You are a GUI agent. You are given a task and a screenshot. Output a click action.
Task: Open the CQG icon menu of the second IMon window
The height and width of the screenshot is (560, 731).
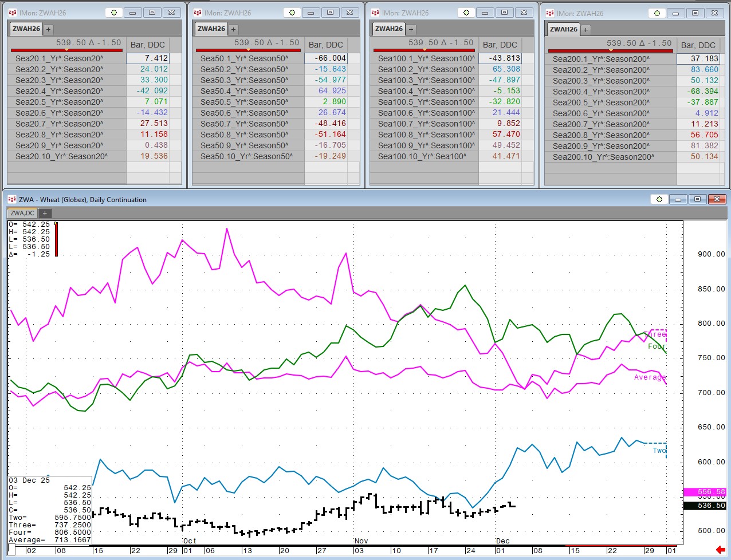(198, 13)
